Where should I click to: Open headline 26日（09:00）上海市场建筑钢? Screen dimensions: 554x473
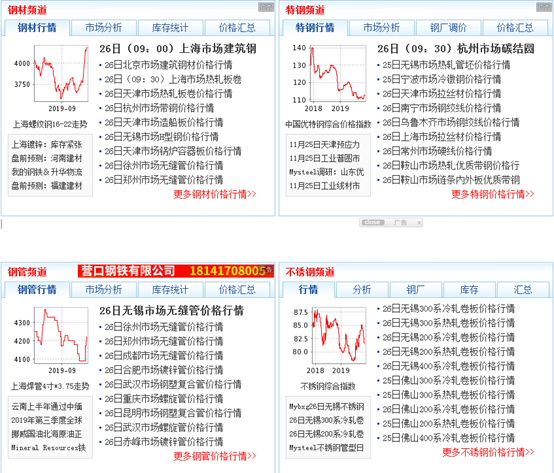tap(178, 49)
